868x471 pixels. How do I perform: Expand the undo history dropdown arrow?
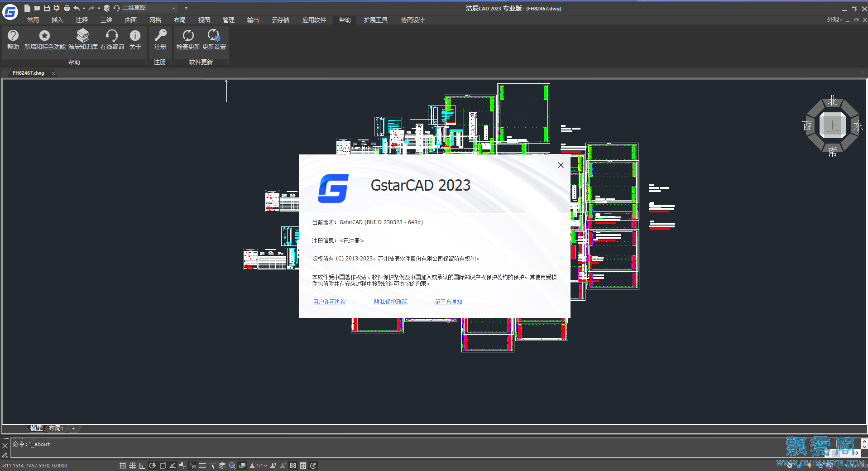(84, 8)
